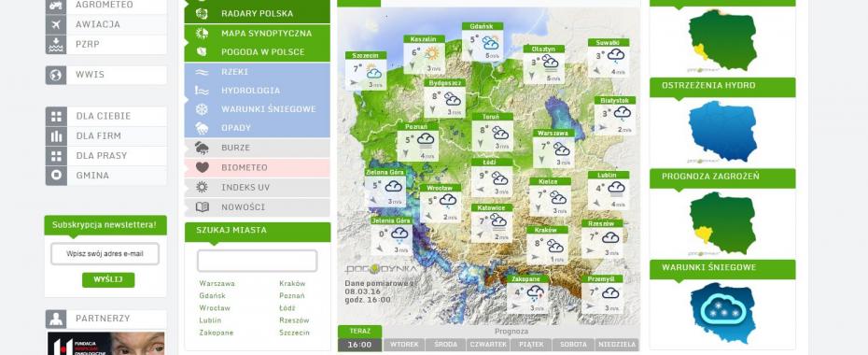Click the snowflake icon in Warunki Śniegowe
The height and width of the screenshot is (355, 868).
[x=202, y=109]
